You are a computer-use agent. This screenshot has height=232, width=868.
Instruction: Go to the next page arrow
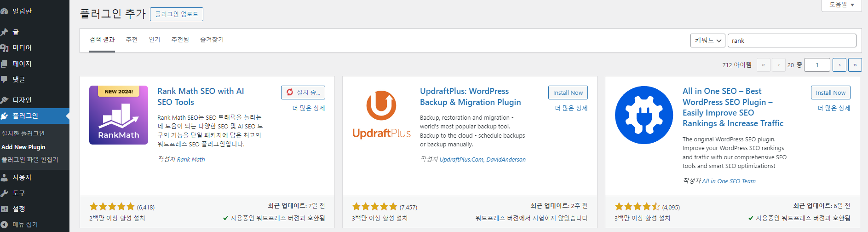839,65
